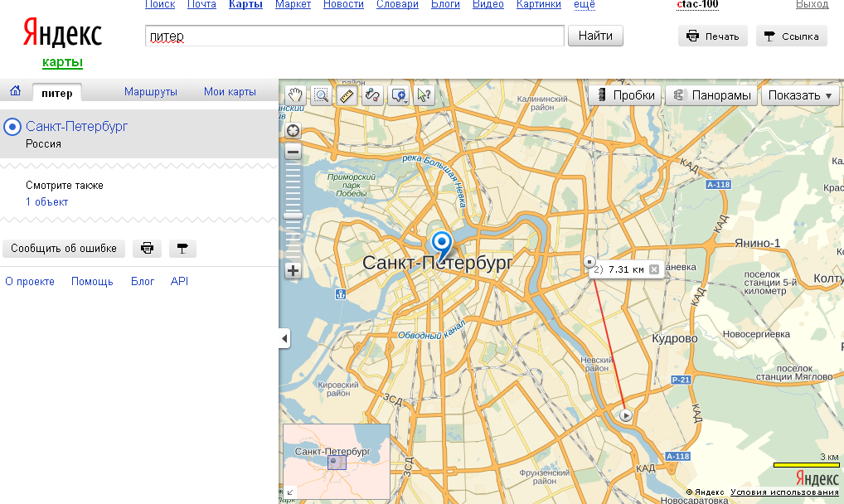Click the home icon tab
Screen dimensions: 844x504
pyautogui.click(x=15, y=90)
